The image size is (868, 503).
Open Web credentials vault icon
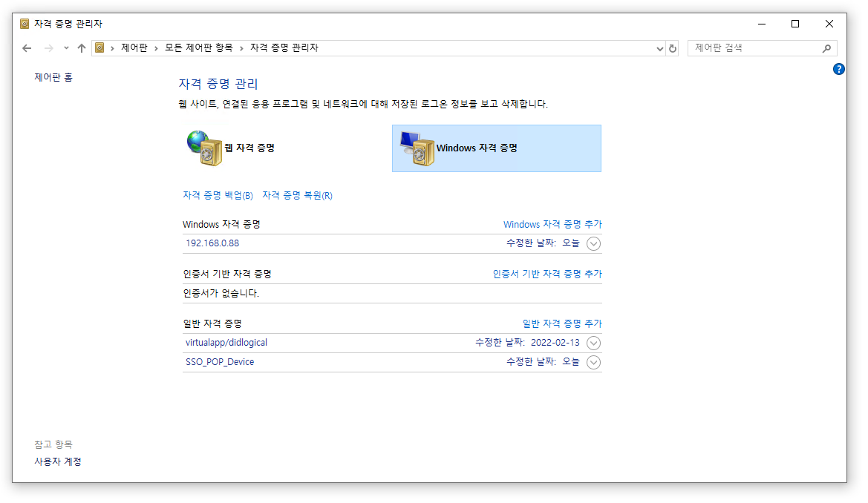[204, 148]
